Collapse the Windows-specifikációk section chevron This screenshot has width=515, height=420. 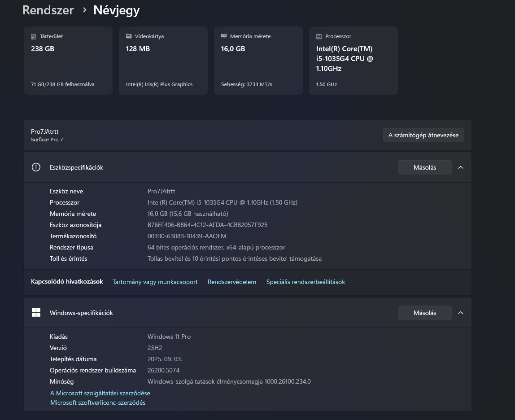[x=461, y=313]
